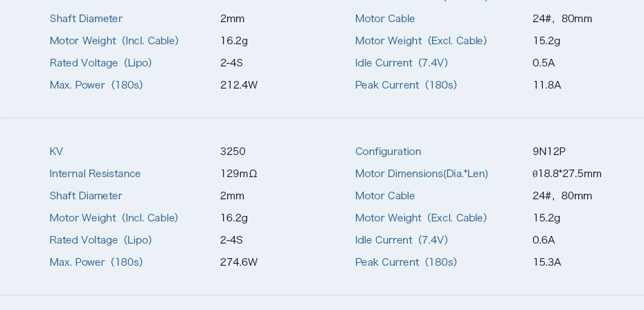Image resolution: width=644 pixels, height=310 pixels.
Task: Select the 274.6W max power value
Action: pyautogui.click(x=239, y=262)
